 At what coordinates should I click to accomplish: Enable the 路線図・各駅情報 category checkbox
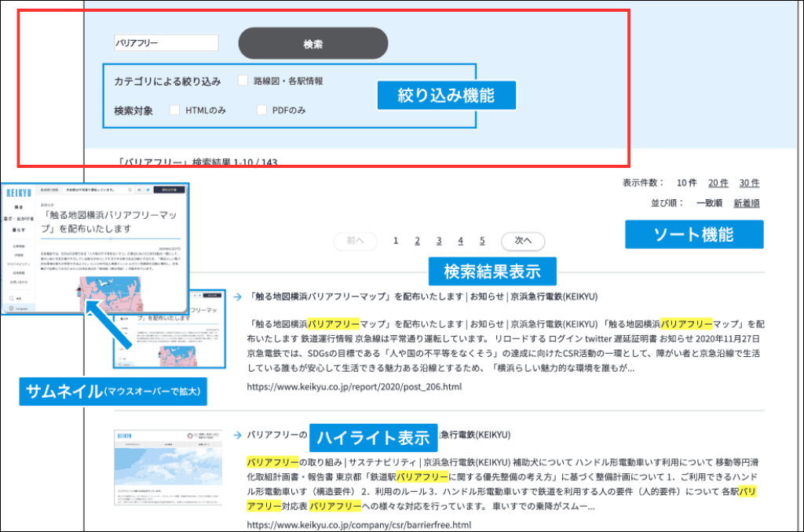(243, 81)
